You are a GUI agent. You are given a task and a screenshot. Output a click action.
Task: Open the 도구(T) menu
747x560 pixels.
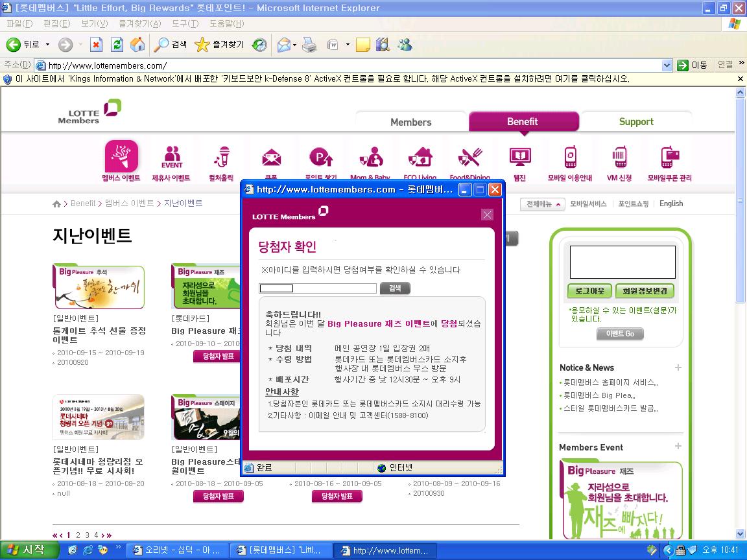coord(185,23)
